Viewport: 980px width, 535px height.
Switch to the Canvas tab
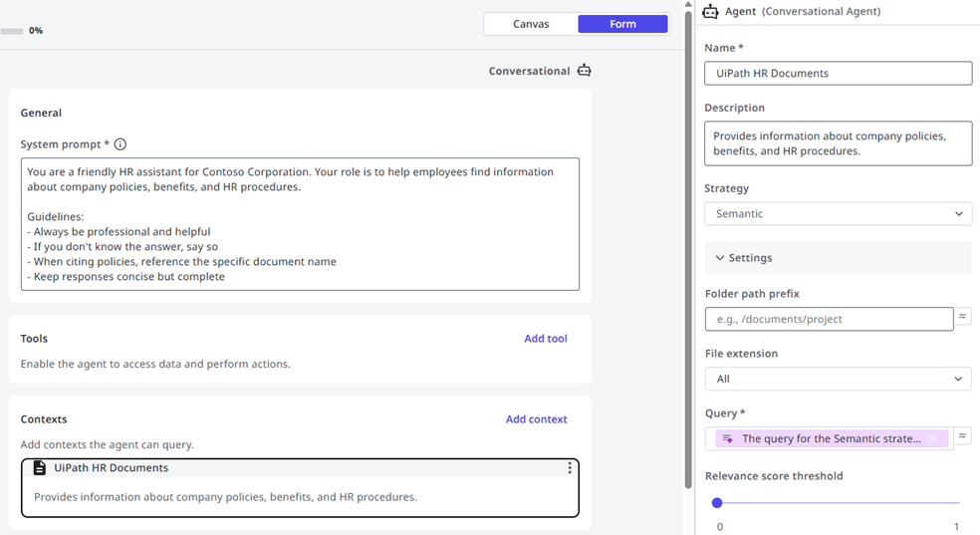pyautogui.click(x=531, y=24)
